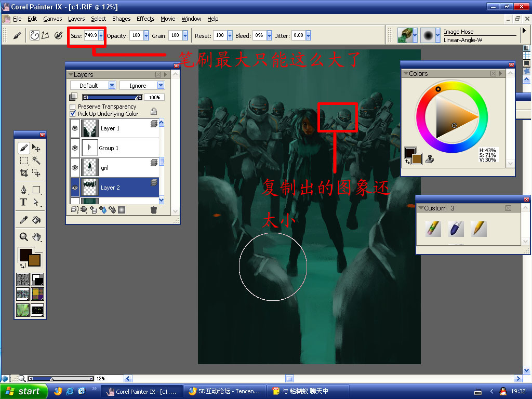
Task: Toggle the layer lock icon in Layers panel
Action: coord(154,111)
